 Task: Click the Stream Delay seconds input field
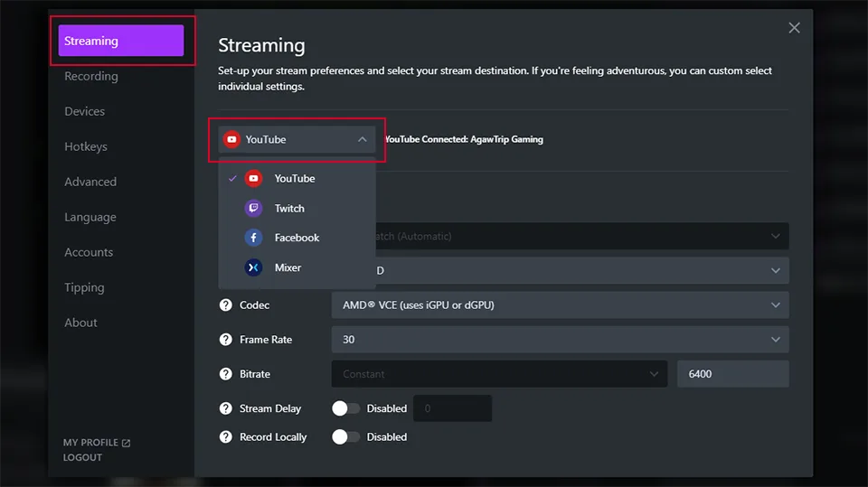(x=452, y=408)
